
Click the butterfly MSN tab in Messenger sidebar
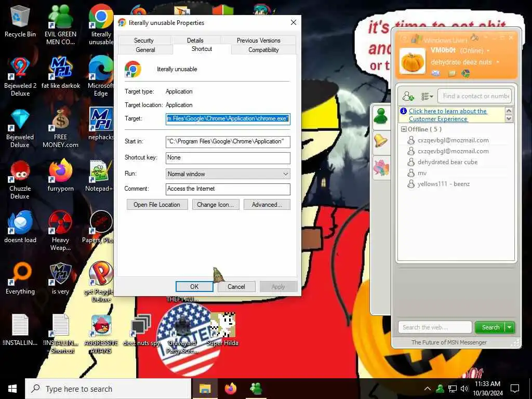point(381,168)
